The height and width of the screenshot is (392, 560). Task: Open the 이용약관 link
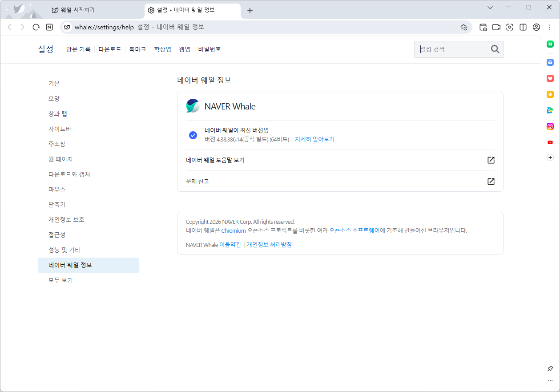[x=230, y=245]
